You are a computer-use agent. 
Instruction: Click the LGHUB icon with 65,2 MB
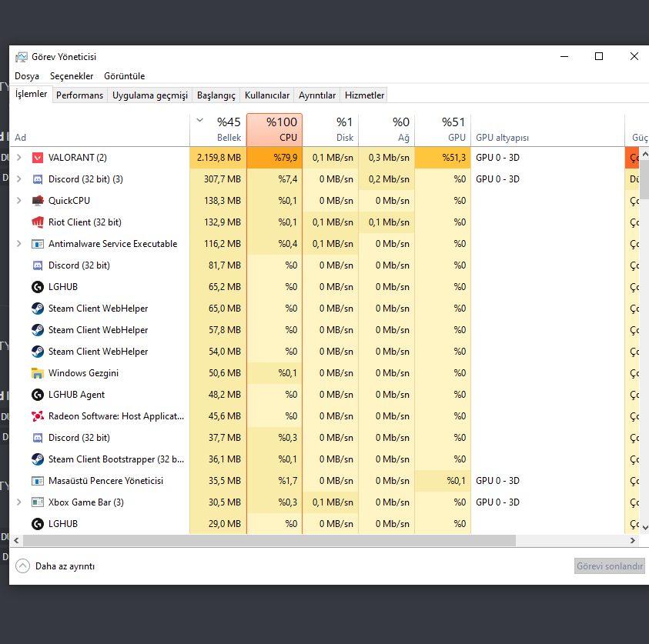[38, 287]
